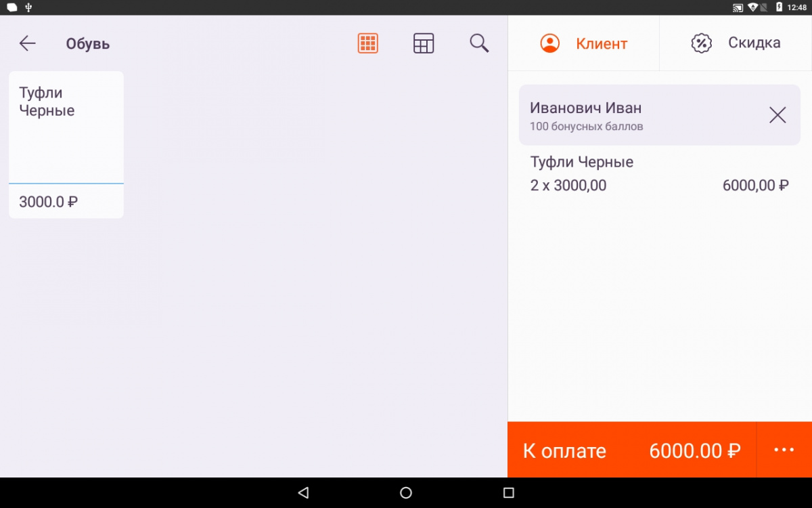The height and width of the screenshot is (508, 812).
Task: Remove client Иванович Иван with X
Action: click(777, 115)
